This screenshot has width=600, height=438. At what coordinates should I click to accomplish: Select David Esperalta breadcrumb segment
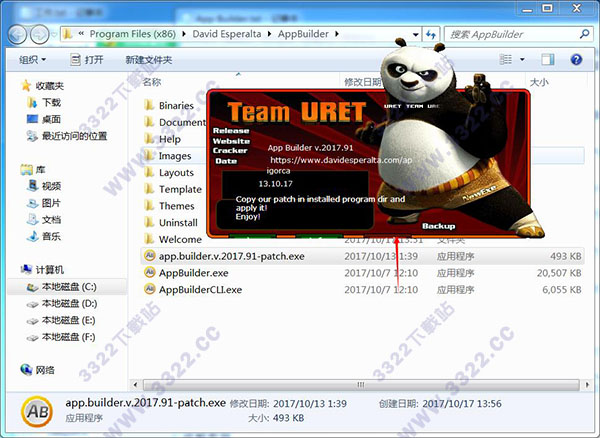(x=227, y=34)
